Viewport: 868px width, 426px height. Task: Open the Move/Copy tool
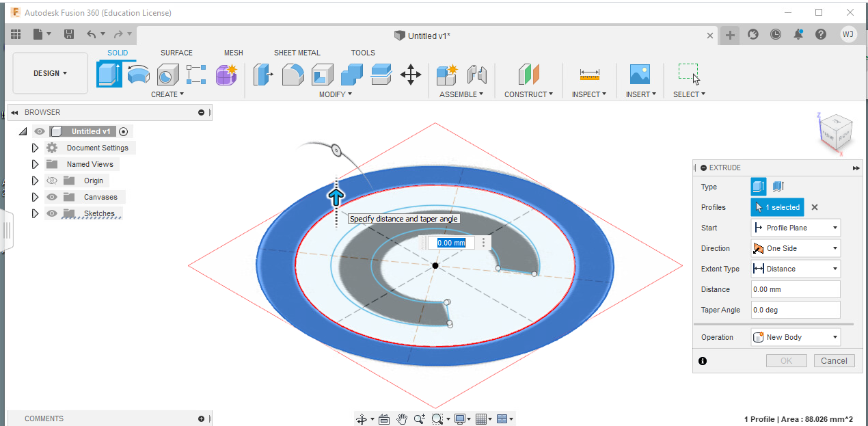point(410,77)
